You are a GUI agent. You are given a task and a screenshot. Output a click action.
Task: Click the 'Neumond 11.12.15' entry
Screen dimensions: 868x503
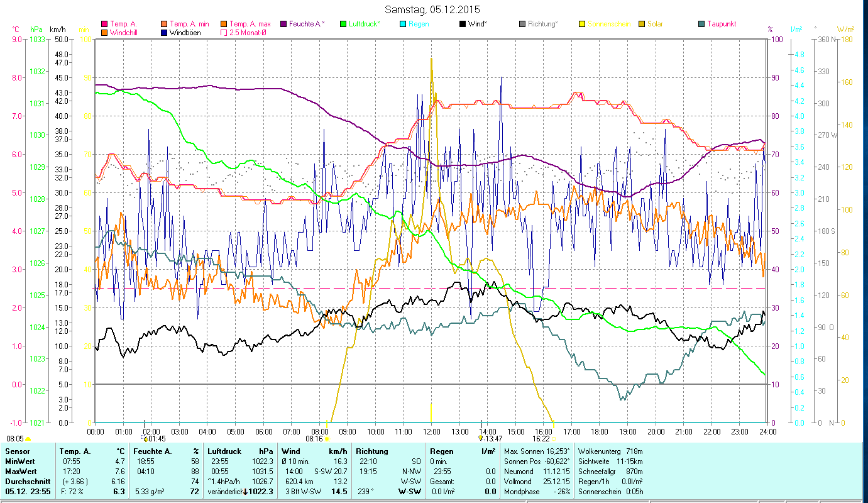pyautogui.click(x=537, y=472)
